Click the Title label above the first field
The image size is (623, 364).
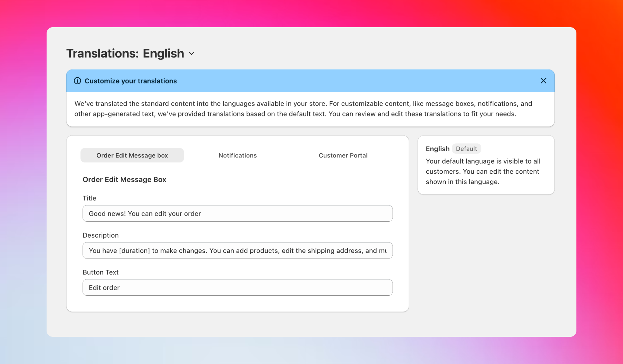coord(89,198)
